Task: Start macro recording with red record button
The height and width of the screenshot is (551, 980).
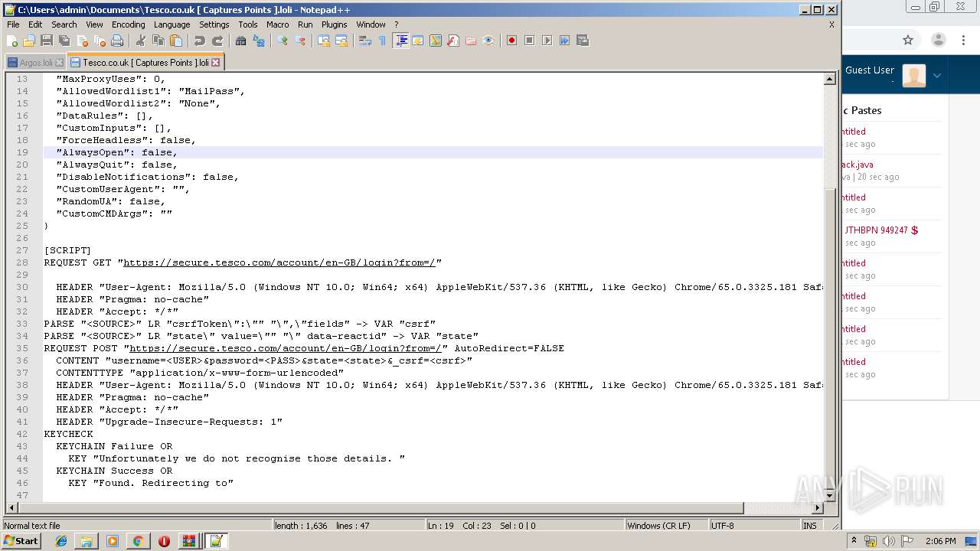Action: tap(511, 41)
